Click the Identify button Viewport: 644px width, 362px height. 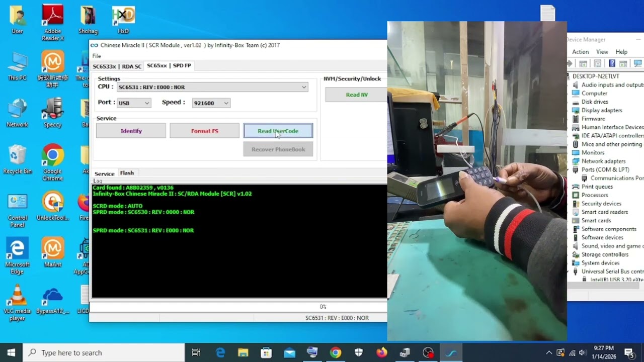[x=131, y=131]
